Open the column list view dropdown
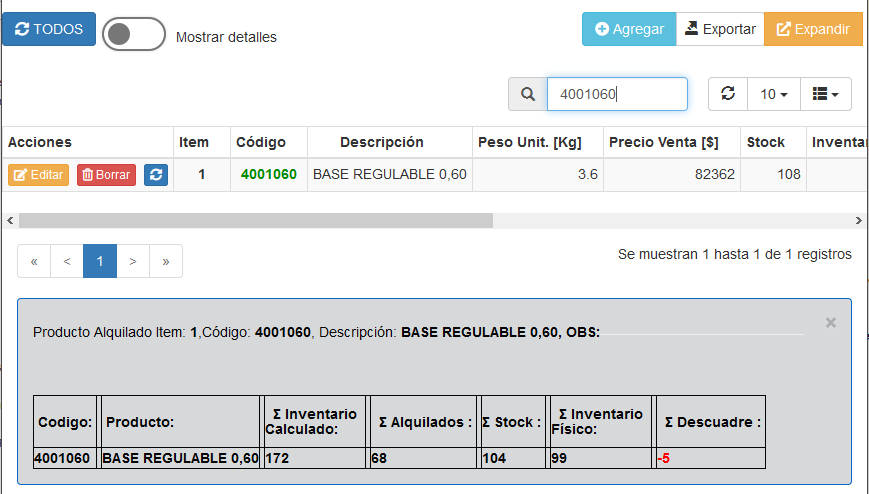 [825, 94]
